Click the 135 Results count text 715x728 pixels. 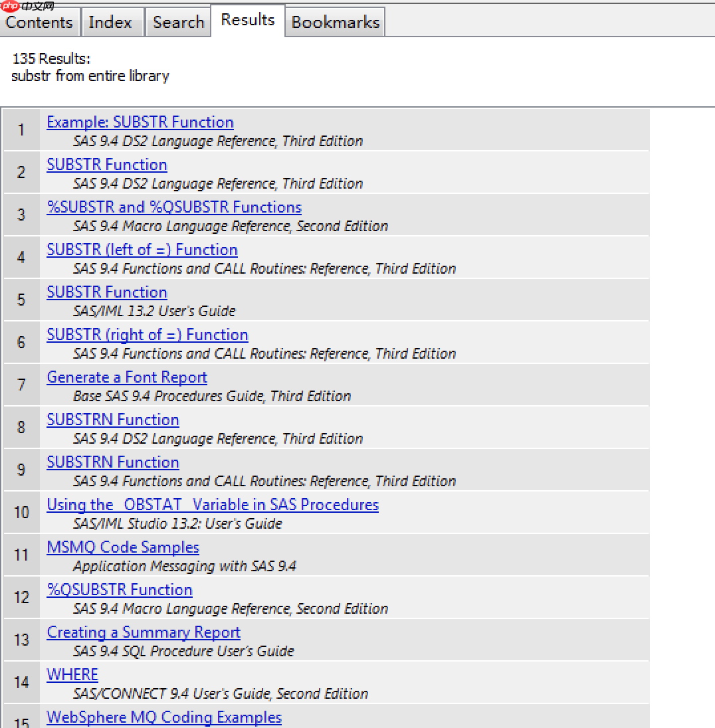(x=51, y=58)
